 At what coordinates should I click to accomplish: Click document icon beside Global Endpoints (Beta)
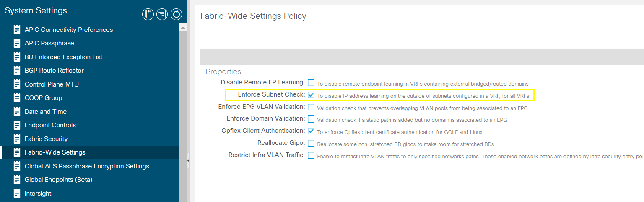click(x=17, y=180)
